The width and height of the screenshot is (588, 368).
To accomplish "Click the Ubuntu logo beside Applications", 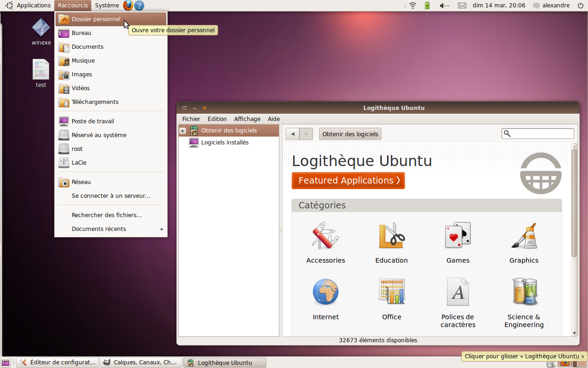I will click(x=9, y=6).
